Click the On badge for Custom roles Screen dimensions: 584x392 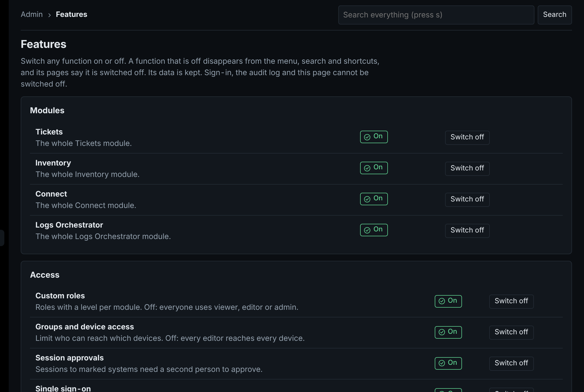[x=448, y=301]
